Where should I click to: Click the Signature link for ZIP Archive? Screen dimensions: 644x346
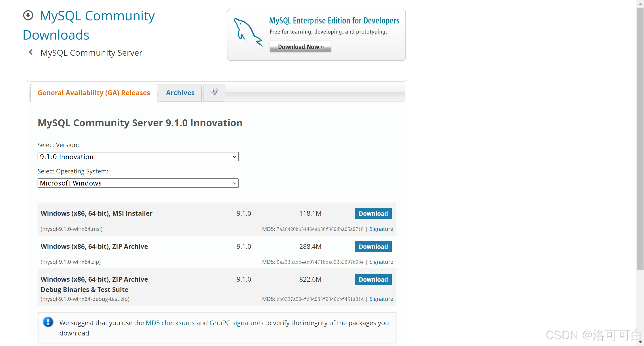click(x=381, y=262)
